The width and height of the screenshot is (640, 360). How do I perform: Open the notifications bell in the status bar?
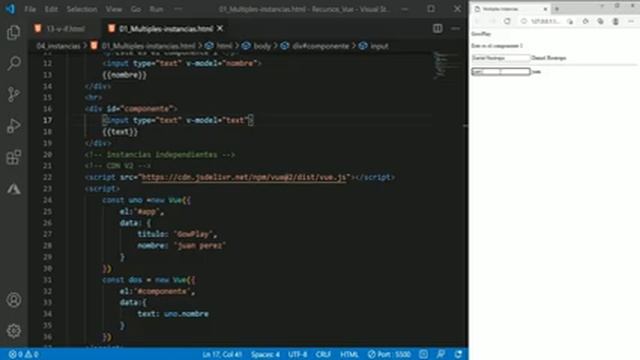click(x=458, y=354)
